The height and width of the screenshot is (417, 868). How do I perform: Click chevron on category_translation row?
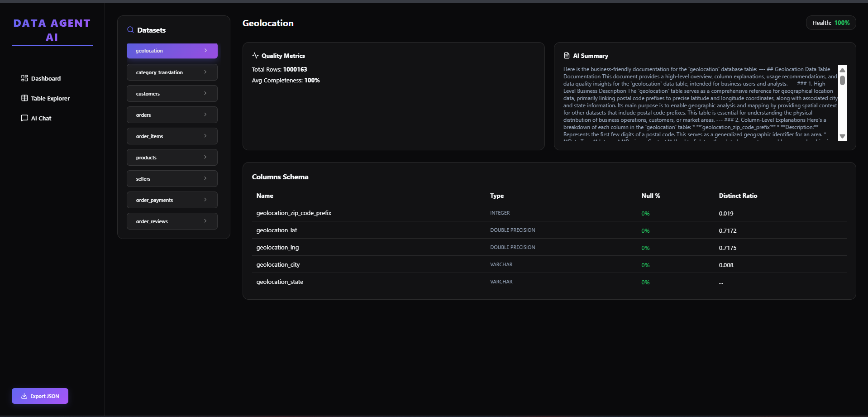click(205, 72)
